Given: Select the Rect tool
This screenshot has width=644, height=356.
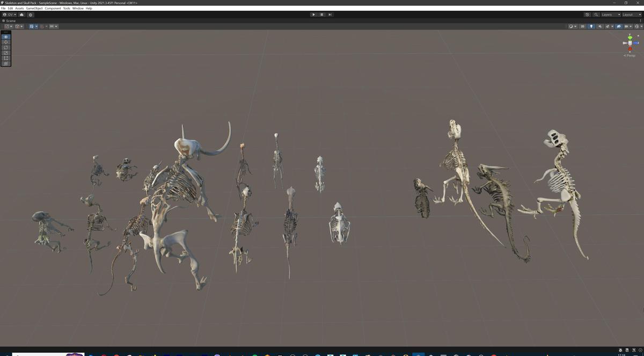Looking at the screenshot, I should pyautogui.click(x=5, y=58).
